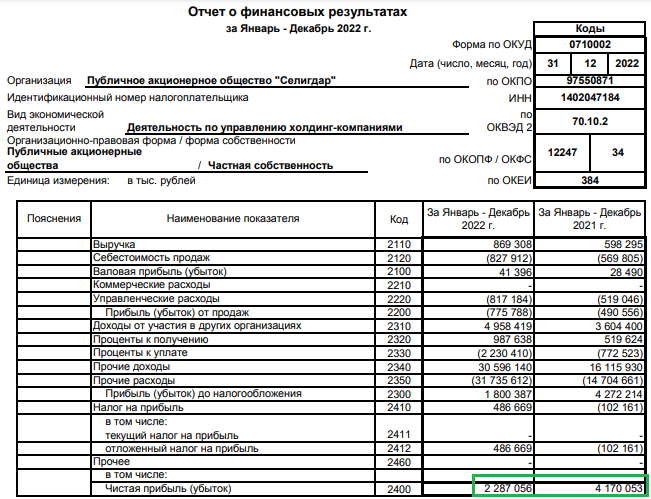651x499 pixels.
Task: Click the OKEI code 384
Action: (x=590, y=180)
